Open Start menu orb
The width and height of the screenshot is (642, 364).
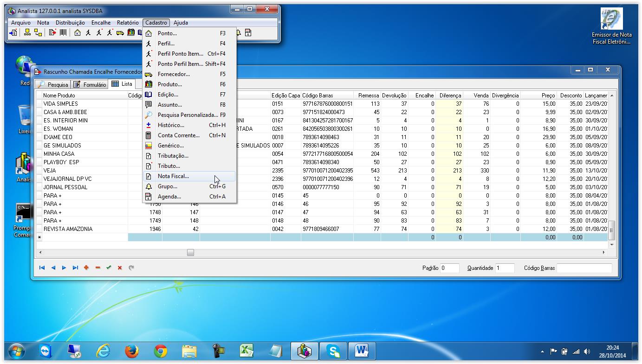pos(16,351)
